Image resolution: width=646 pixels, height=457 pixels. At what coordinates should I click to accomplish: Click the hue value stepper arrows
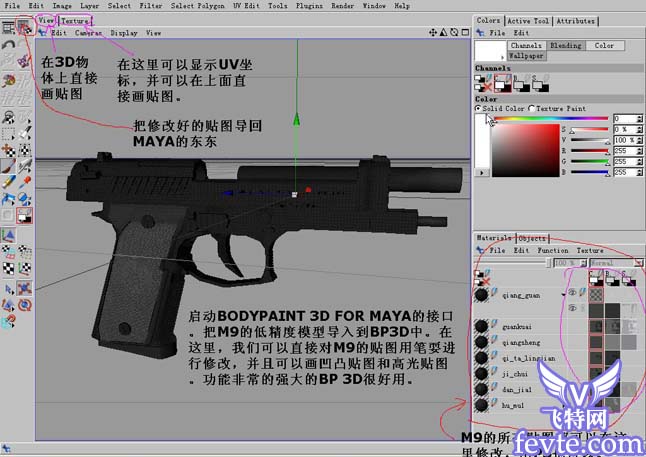(x=639, y=119)
